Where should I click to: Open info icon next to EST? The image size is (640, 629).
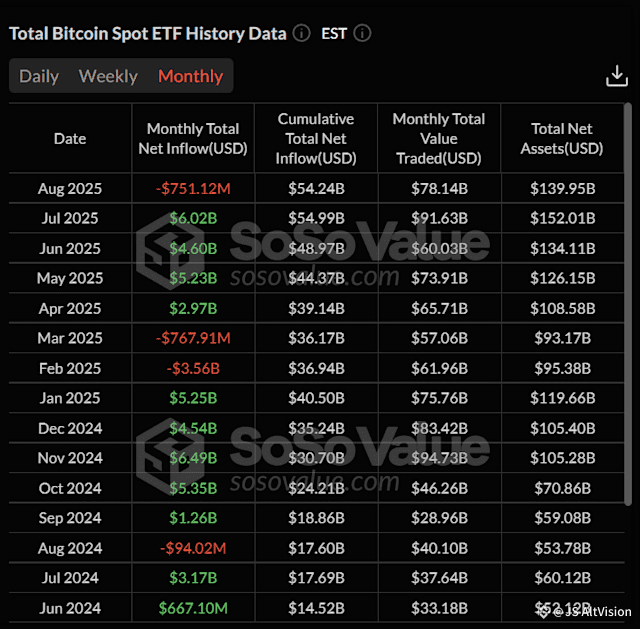[362, 33]
